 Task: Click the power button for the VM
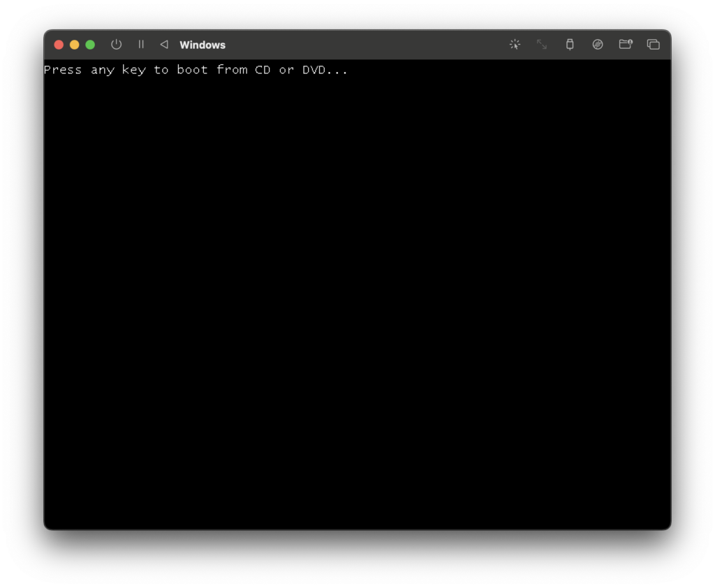click(x=117, y=45)
